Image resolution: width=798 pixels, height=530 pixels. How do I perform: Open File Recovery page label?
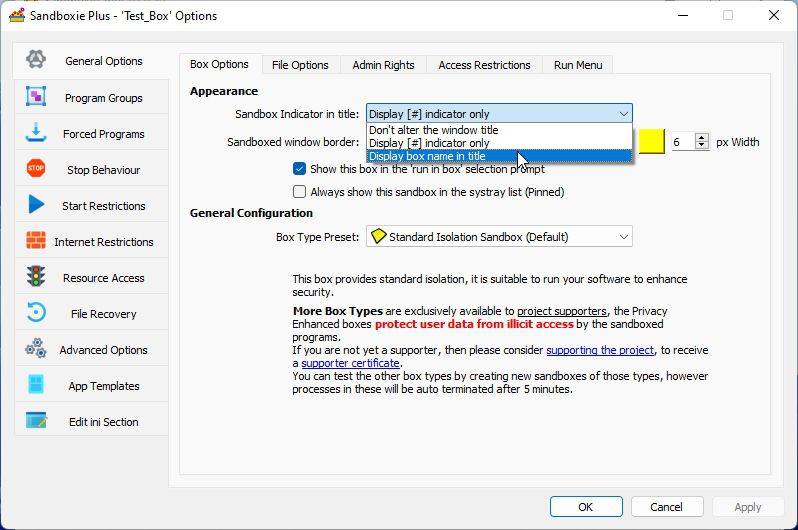104,314
